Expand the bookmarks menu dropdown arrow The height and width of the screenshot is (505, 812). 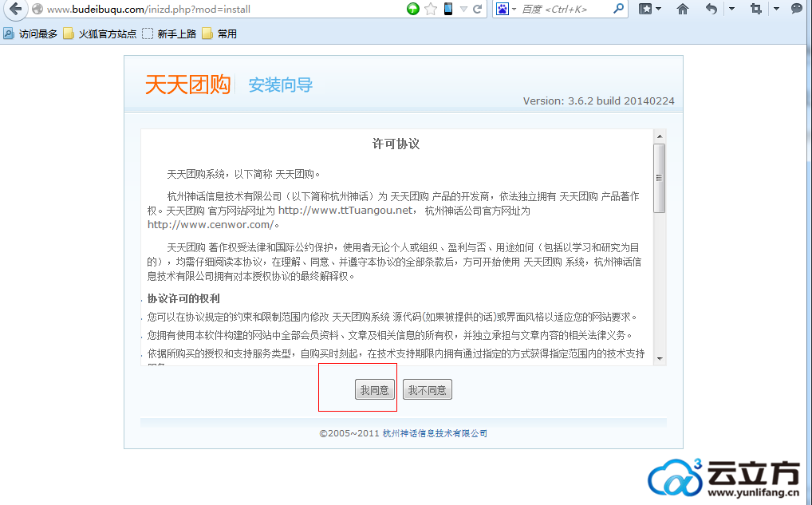pos(659,9)
